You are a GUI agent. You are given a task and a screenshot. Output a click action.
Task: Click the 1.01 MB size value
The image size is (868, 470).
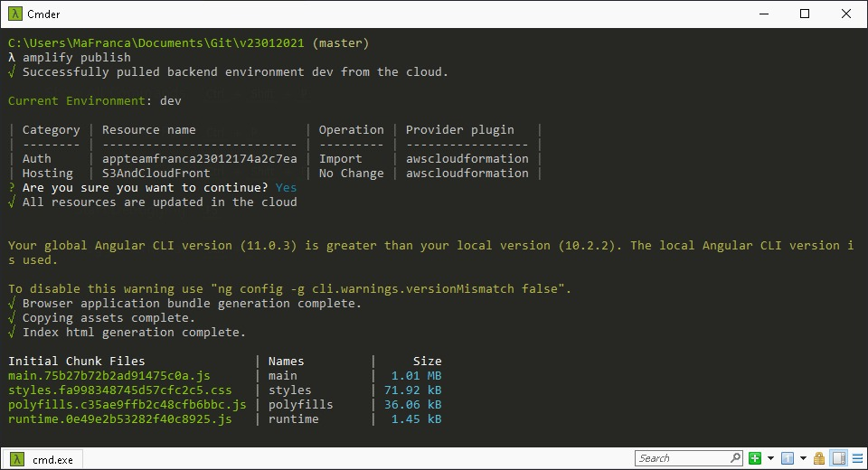coord(416,376)
